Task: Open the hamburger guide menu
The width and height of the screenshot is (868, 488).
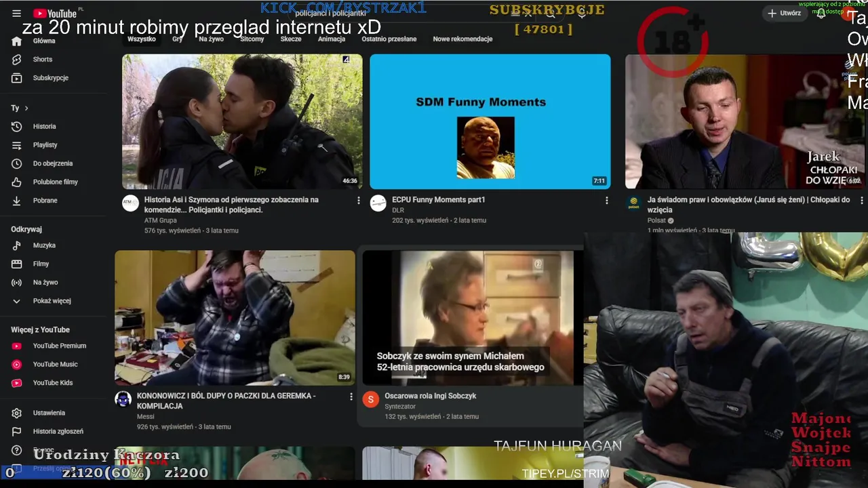Action: point(16,14)
